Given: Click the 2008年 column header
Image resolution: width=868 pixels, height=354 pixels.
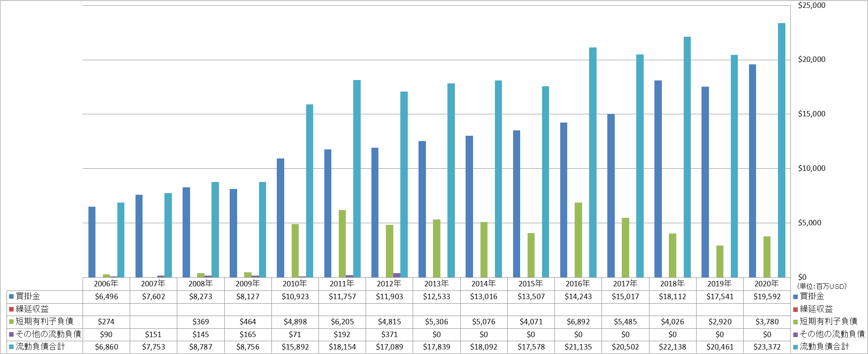Looking at the screenshot, I should click(x=200, y=284).
